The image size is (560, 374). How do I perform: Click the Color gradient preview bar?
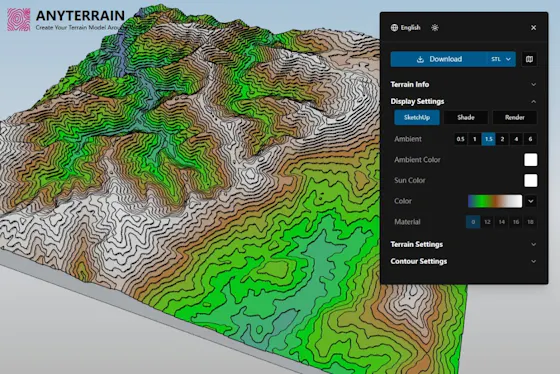[x=495, y=201]
